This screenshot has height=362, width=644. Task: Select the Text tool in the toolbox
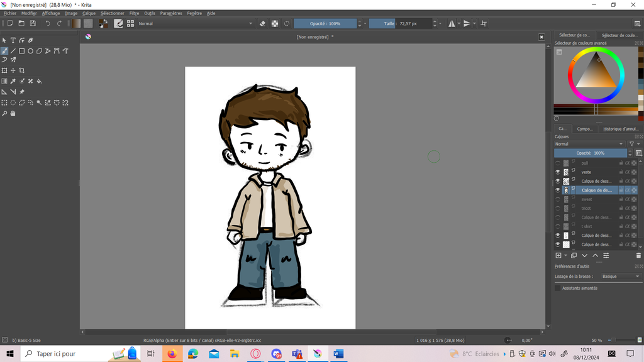pos(13,40)
